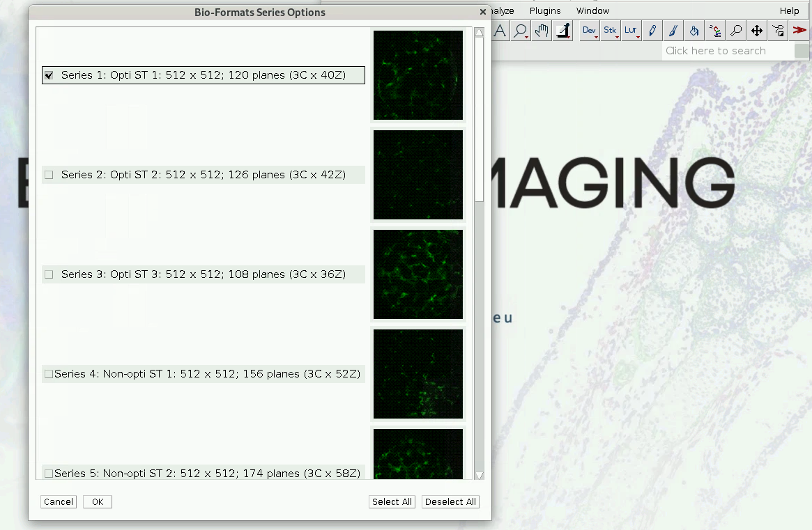The width and height of the screenshot is (812, 530).
Task: Click the red double-arrow more tools button
Action: (799, 31)
